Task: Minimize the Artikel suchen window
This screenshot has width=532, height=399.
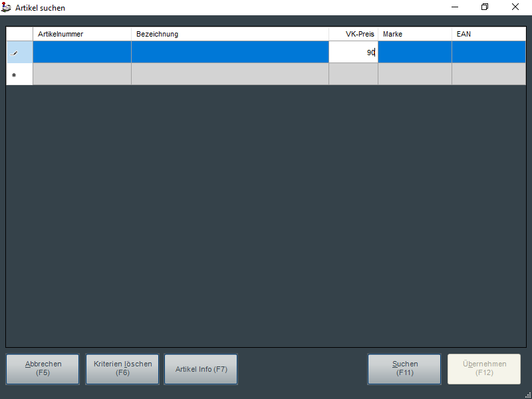Action: pos(454,7)
